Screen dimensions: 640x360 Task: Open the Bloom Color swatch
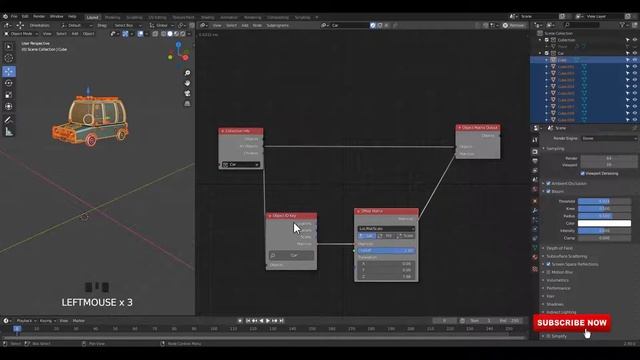pyautogui.click(x=604, y=223)
